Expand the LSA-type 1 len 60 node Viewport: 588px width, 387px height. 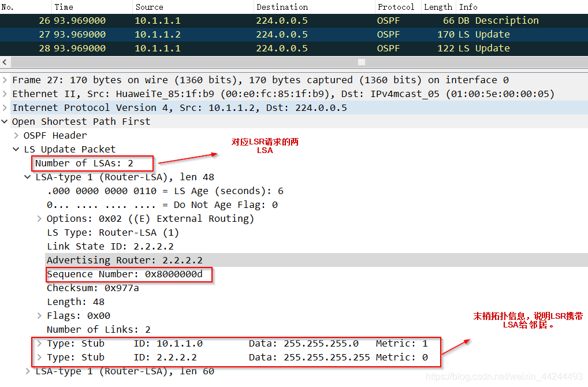click(x=28, y=371)
